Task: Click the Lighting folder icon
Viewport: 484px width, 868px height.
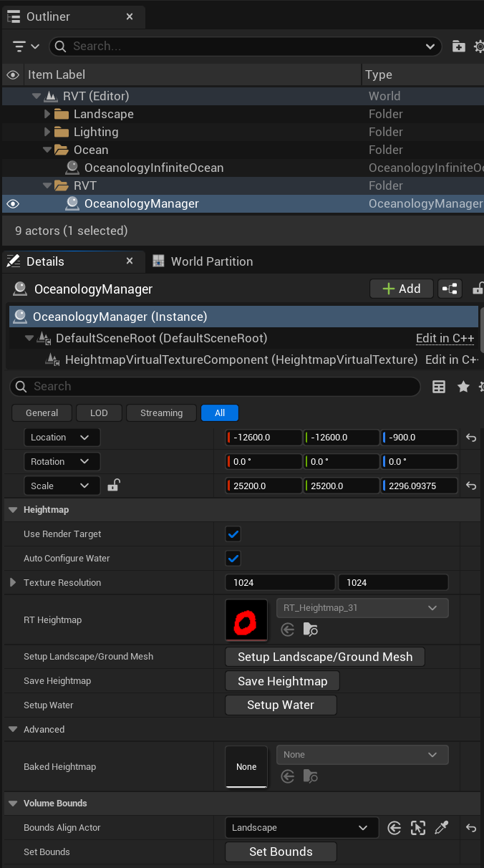Action: [x=62, y=132]
